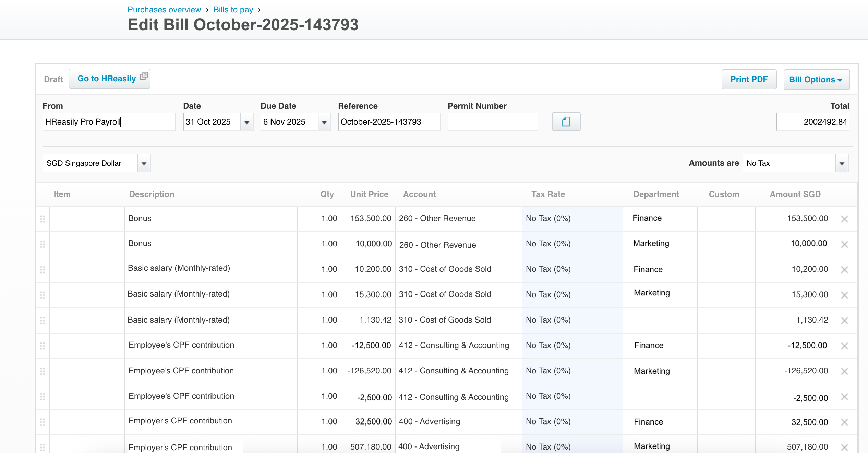
Task: Remove the 1,130.42 Basic salary line
Action: coord(844,321)
